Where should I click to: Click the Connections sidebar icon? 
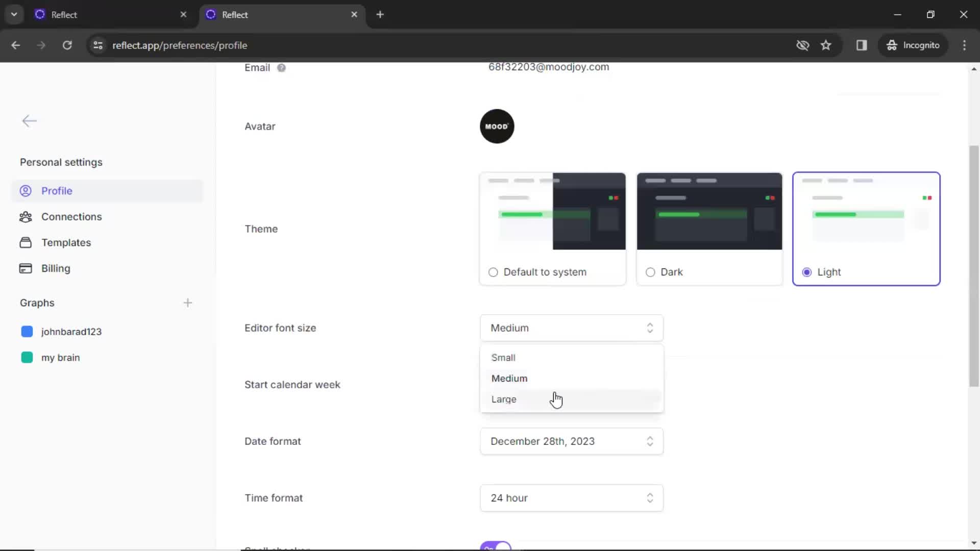25,217
